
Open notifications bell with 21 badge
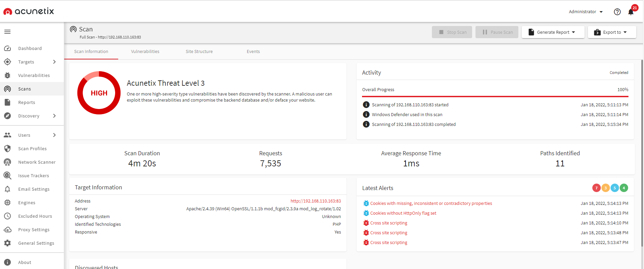pyautogui.click(x=631, y=11)
